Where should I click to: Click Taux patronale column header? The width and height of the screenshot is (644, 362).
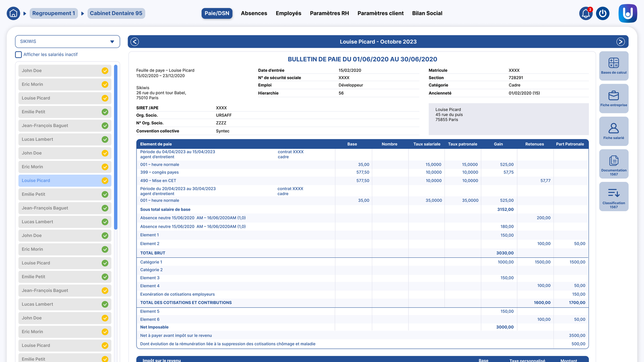coord(462,144)
